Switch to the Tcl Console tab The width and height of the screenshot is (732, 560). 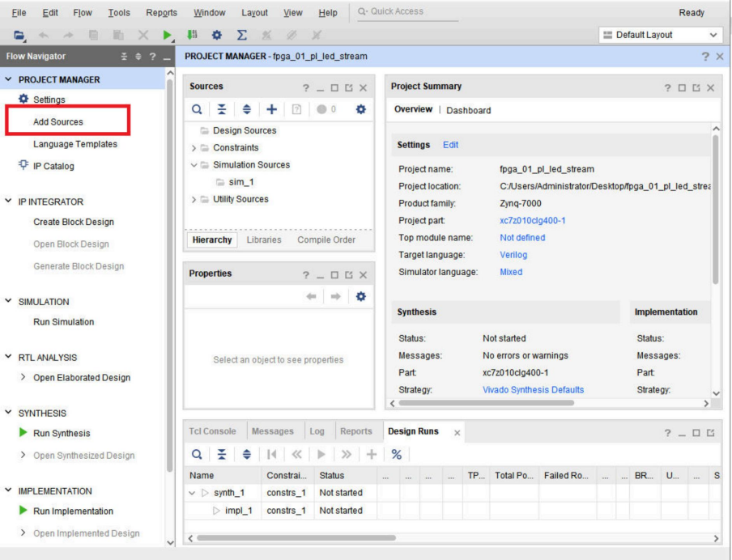pos(214,431)
